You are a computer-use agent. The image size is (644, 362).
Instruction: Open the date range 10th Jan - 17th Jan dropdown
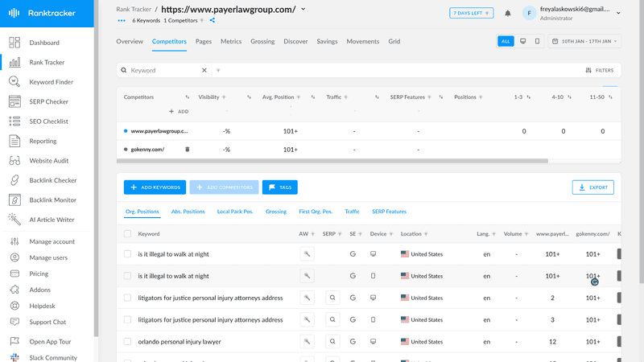[584, 42]
